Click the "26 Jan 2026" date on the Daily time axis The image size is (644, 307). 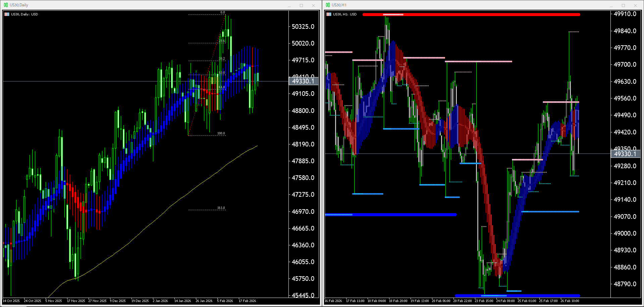[x=204, y=301]
